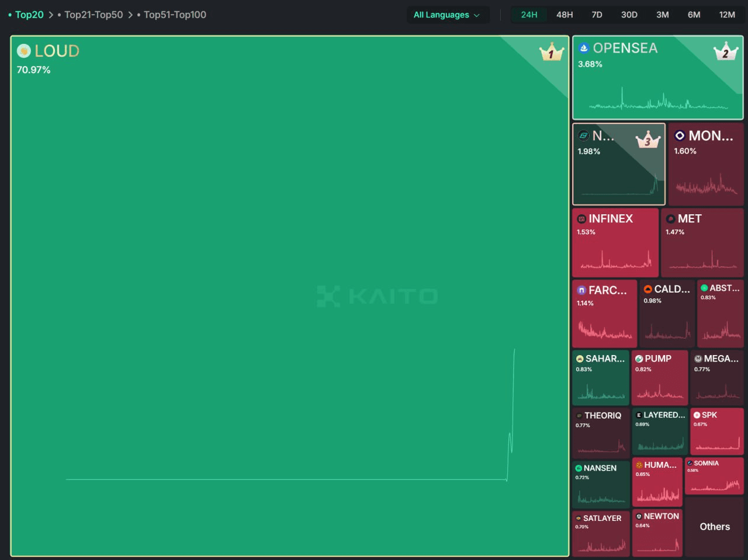Click the CALD... orange logo icon
The height and width of the screenshot is (560, 748).
pyautogui.click(x=647, y=289)
